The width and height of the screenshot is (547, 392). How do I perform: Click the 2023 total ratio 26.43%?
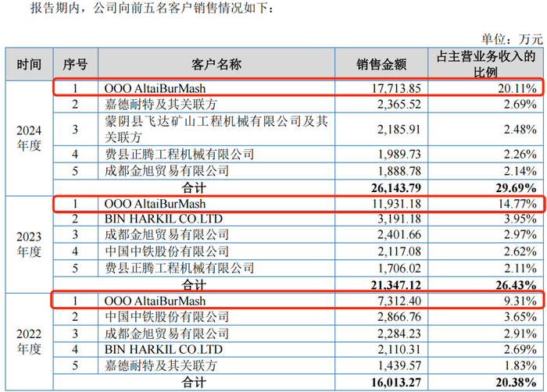coord(517,285)
